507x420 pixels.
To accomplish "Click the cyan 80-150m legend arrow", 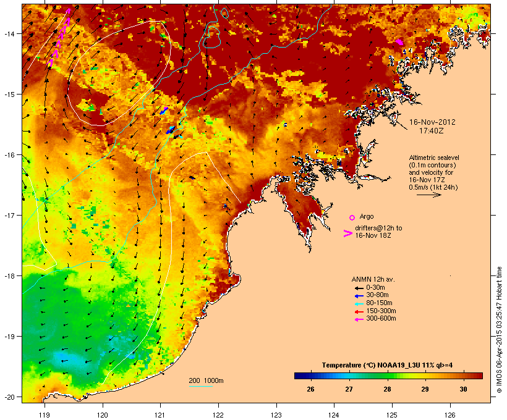I will [x=359, y=304].
